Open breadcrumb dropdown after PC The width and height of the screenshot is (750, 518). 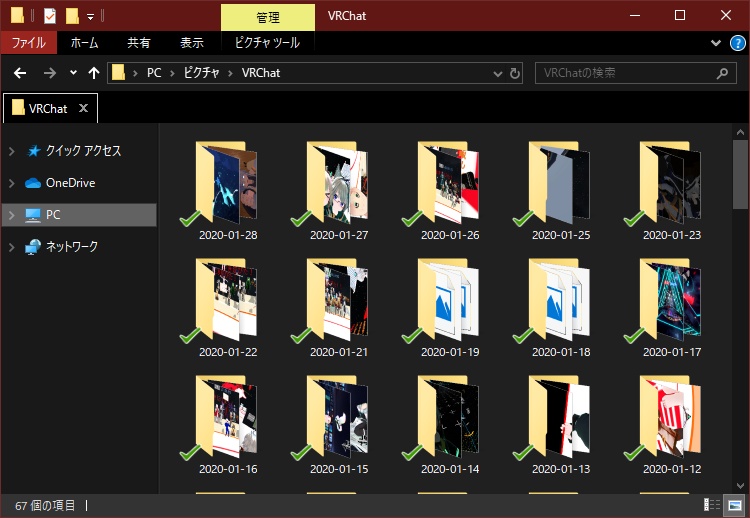click(172, 73)
